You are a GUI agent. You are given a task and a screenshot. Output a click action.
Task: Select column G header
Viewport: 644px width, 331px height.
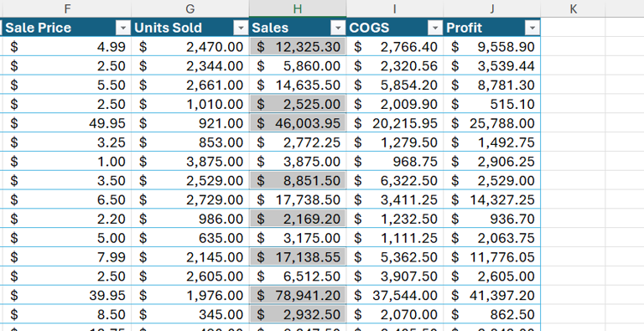(x=190, y=8)
